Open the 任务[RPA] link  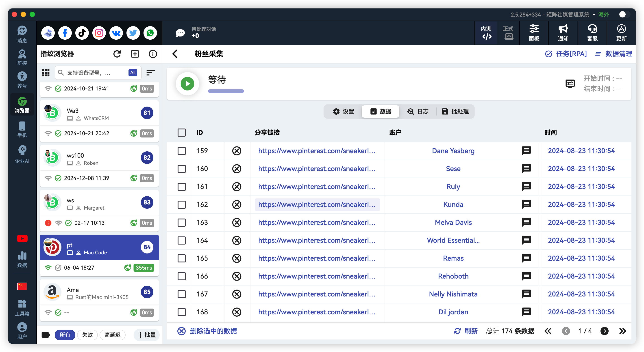(566, 54)
